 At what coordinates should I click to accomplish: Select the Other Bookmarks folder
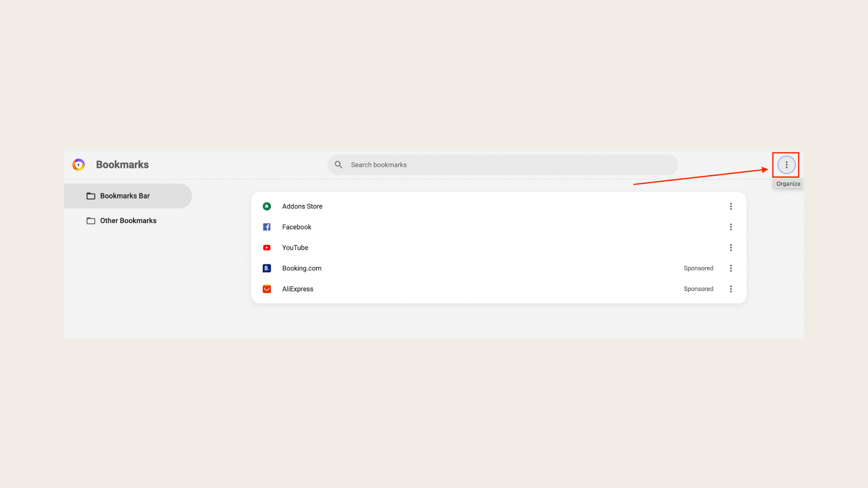(128, 221)
